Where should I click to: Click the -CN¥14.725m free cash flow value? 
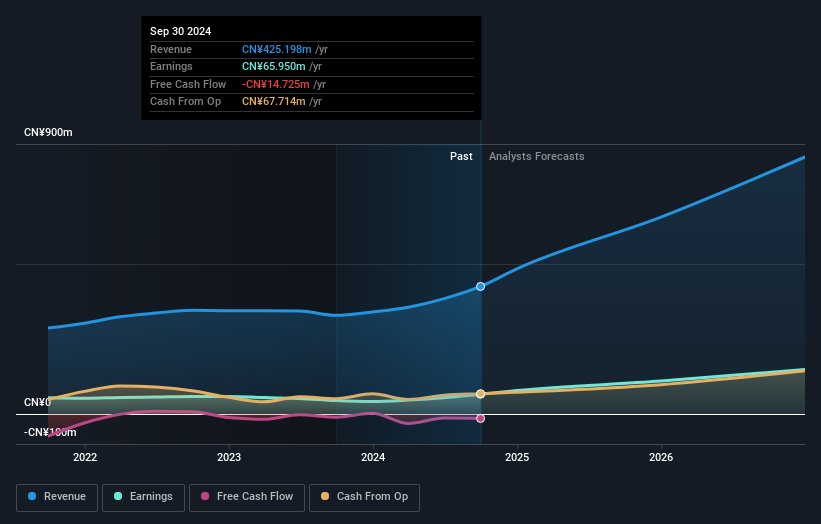click(x=275, y=84)
